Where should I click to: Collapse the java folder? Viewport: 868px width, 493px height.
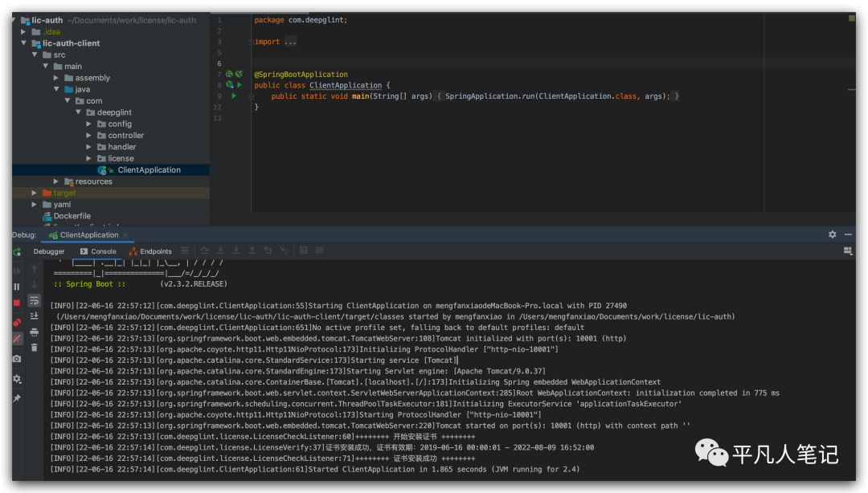coord(56,90)
